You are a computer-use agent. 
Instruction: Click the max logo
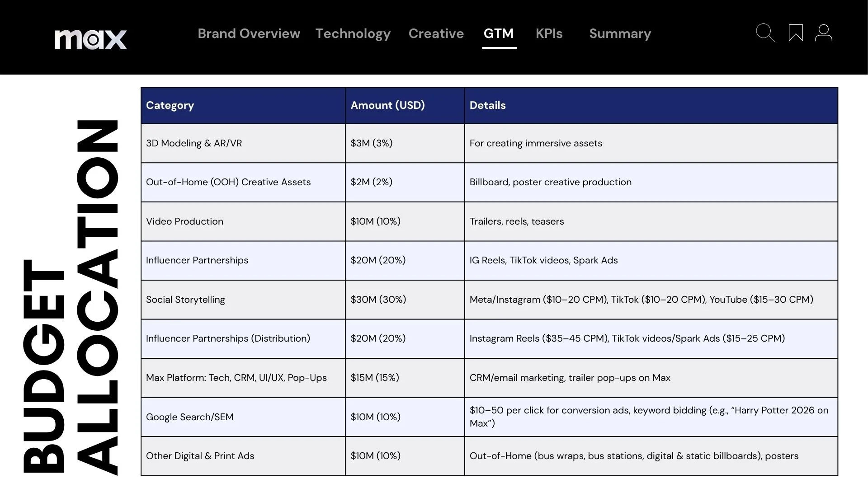(90, 39)
